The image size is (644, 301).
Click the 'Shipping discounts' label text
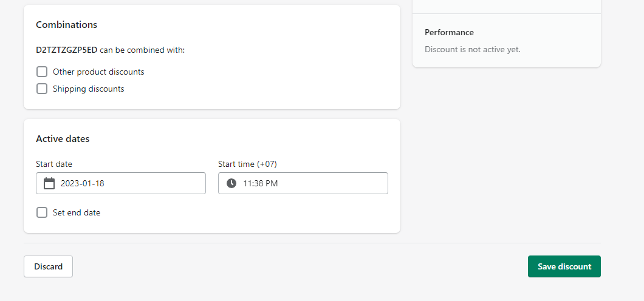[x=88, y=89]
